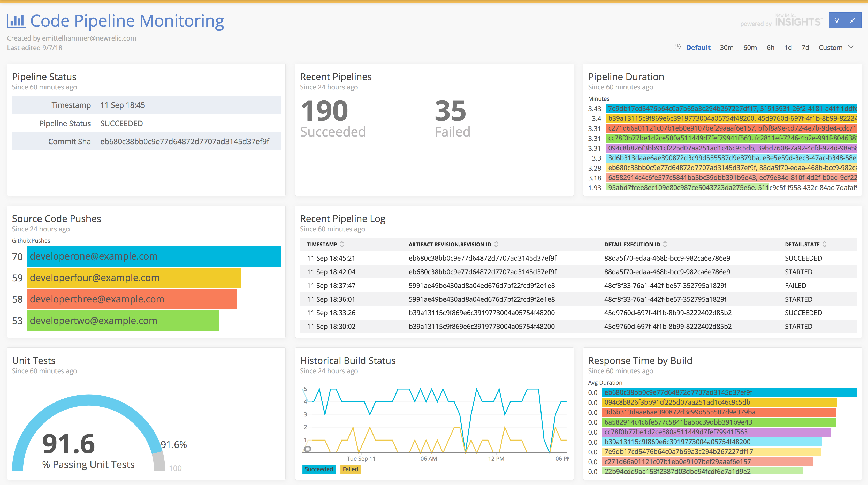Click the bar chart dashboard icon
This screenshot has width=868, height=485.
point(16,21)
